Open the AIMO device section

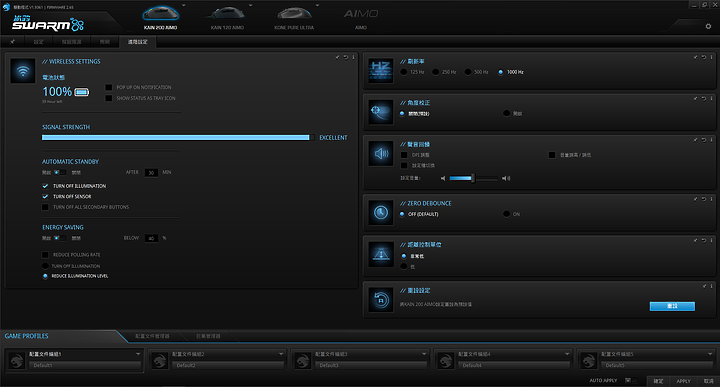[361, 17]
